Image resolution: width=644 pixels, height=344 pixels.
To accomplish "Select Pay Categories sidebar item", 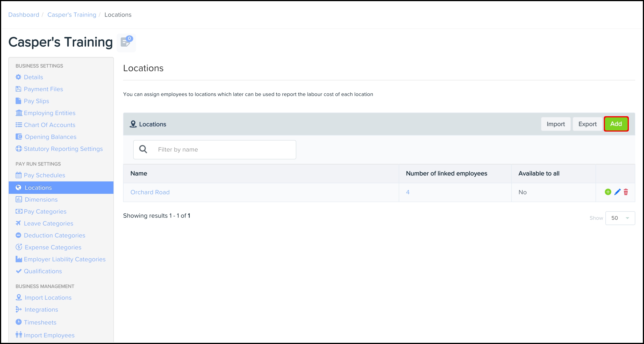I will (45, 211).
